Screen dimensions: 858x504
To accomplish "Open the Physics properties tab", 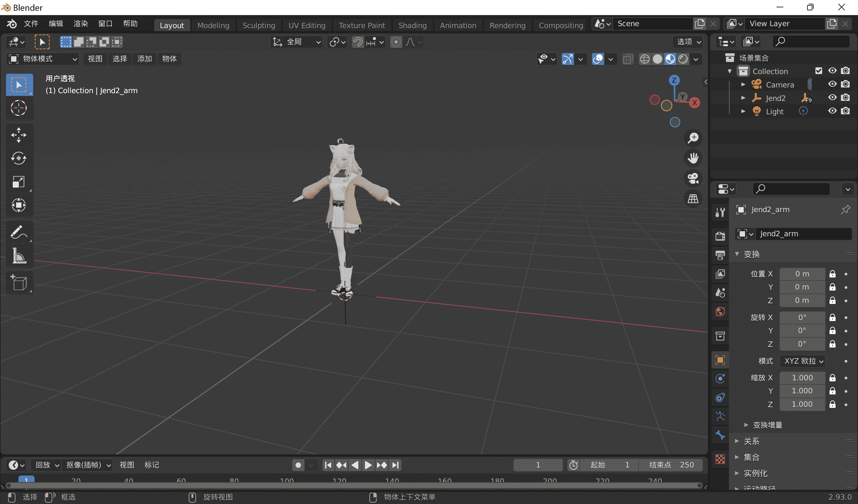I will coord(720,379).
